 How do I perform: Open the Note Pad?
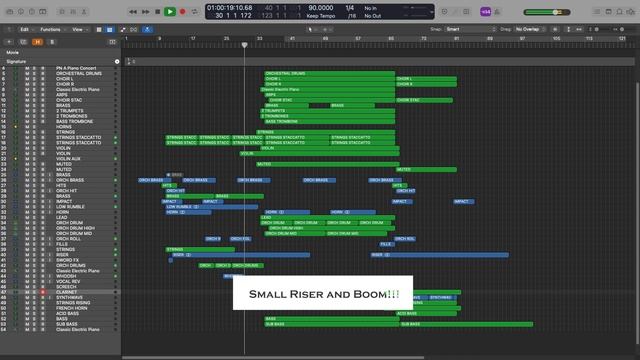pos(609,12)
